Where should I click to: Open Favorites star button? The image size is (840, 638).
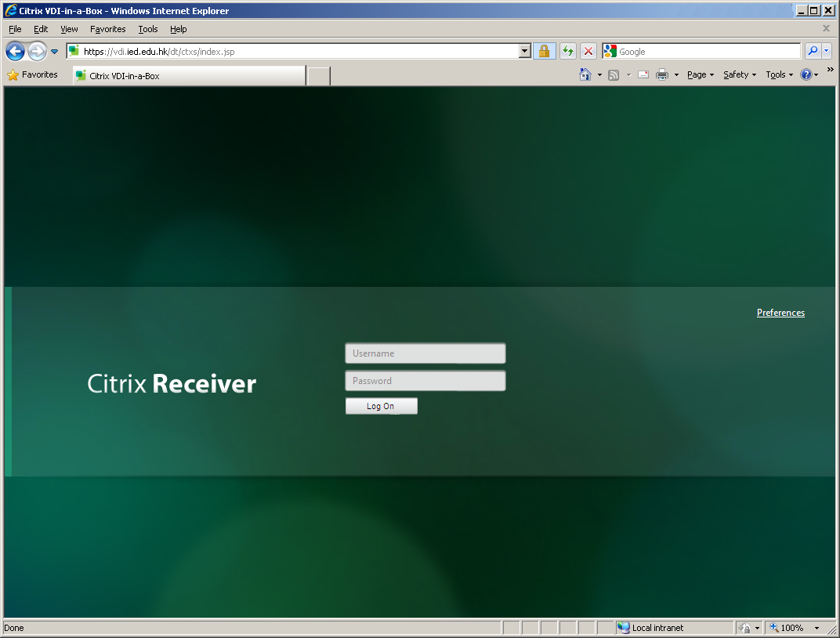click(x=32, y=75)
